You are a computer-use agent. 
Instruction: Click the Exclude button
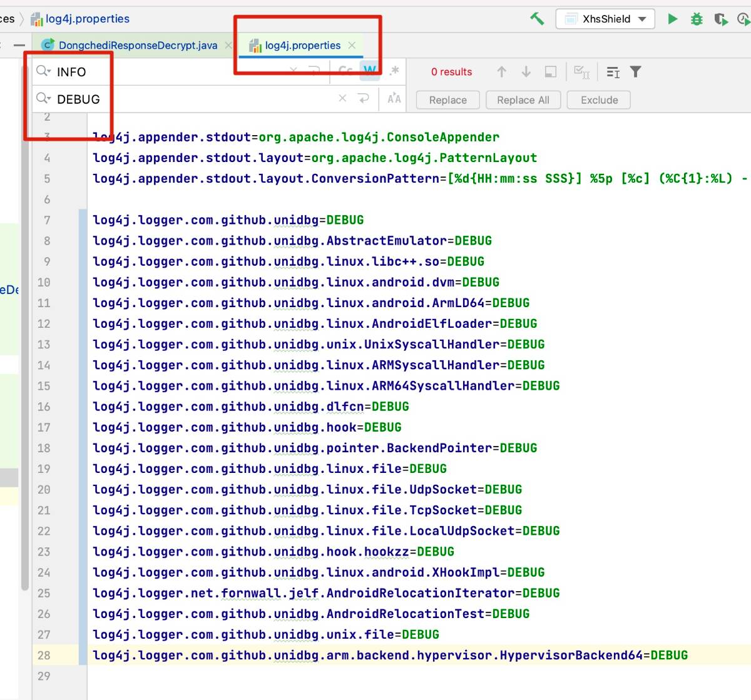click(599, 100)
